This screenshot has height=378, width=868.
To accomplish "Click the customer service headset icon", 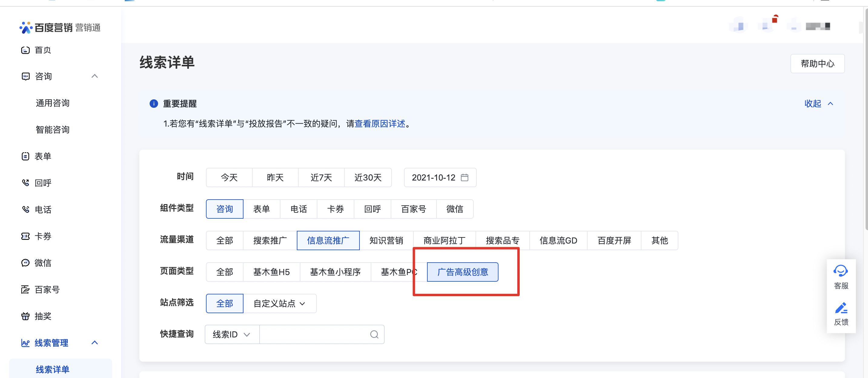I will pos(840,271).
